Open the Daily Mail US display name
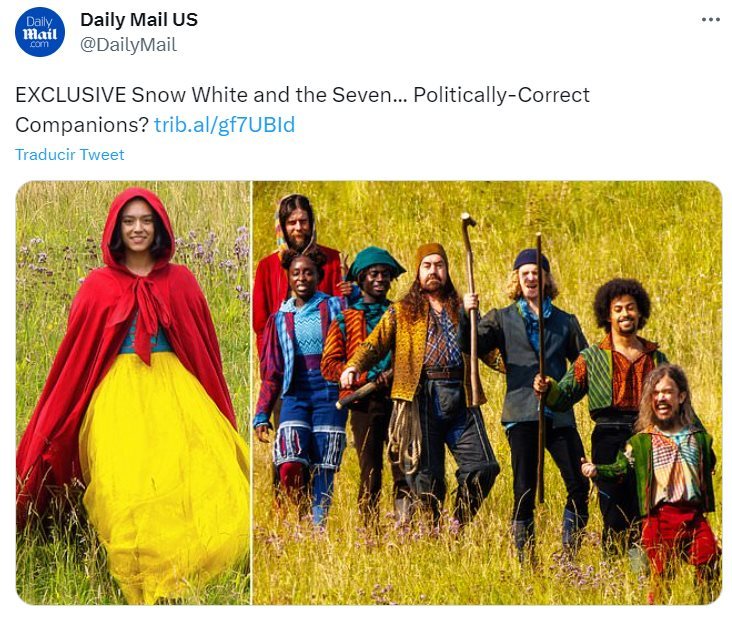This screenshot has height=618, width=732. [x=139, y=20]
